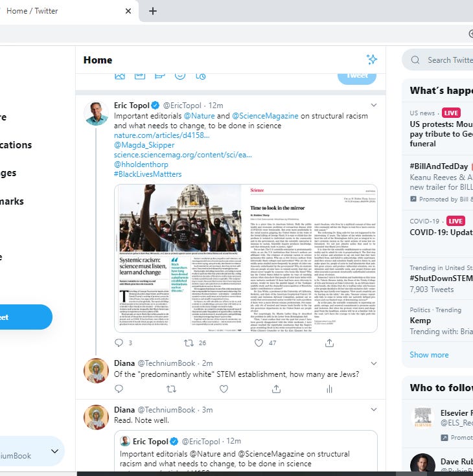Open the nature.com article link
Screen dimensions: 473x476
161,135
